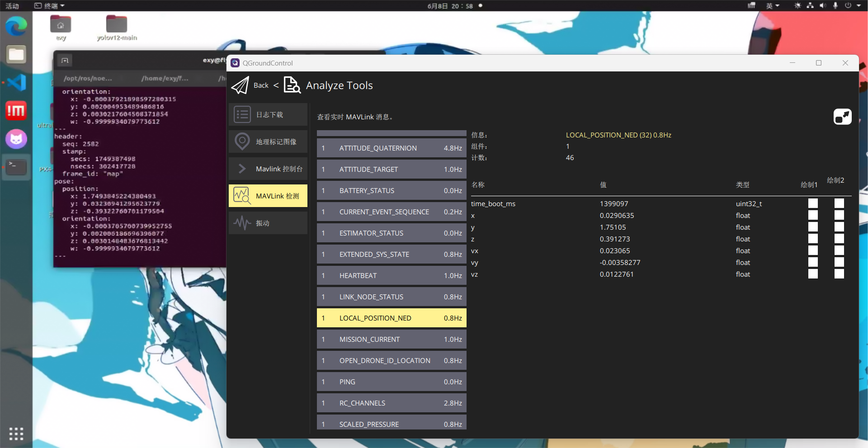Click the Mavlink console chevron icon
Image resolution: width=868 pixels, height=448 pixels.
click(242, 169)
